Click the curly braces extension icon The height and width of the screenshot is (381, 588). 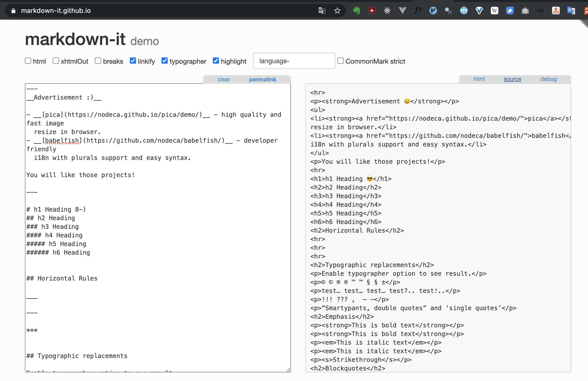click(540, 11)
